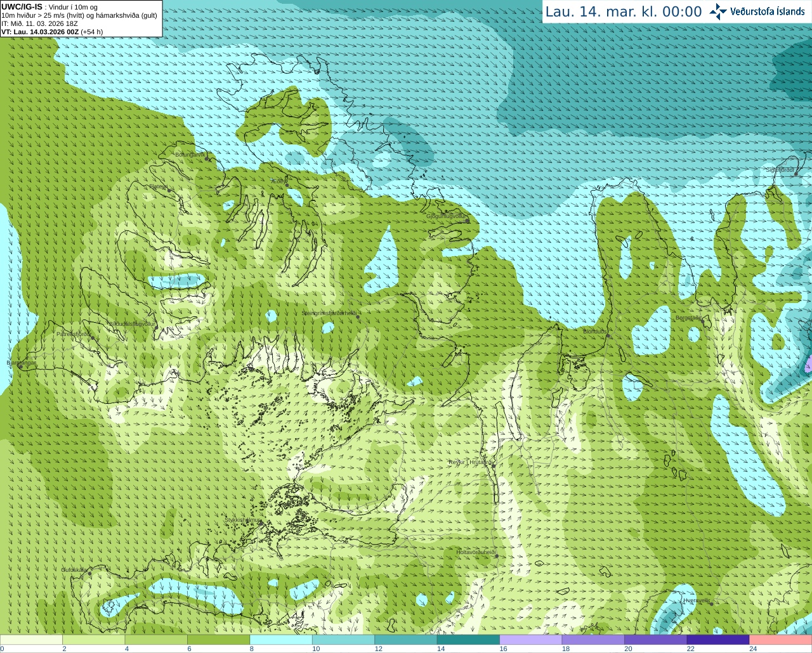Click the Steingrímsfjarðarheiði station label
The height and width of the screenshot is (653, 812).
tap(329, 313)
